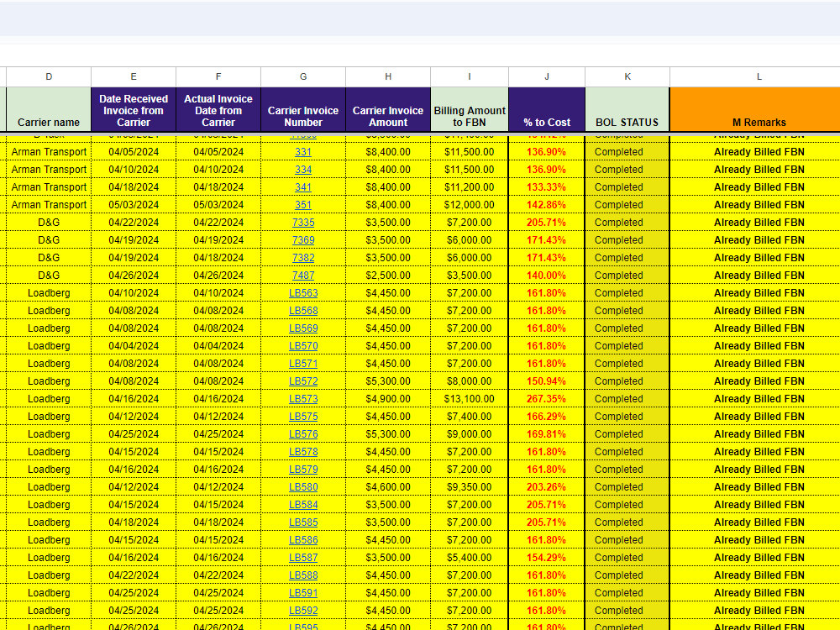Open Loadberg invoice link LB585

303,522
